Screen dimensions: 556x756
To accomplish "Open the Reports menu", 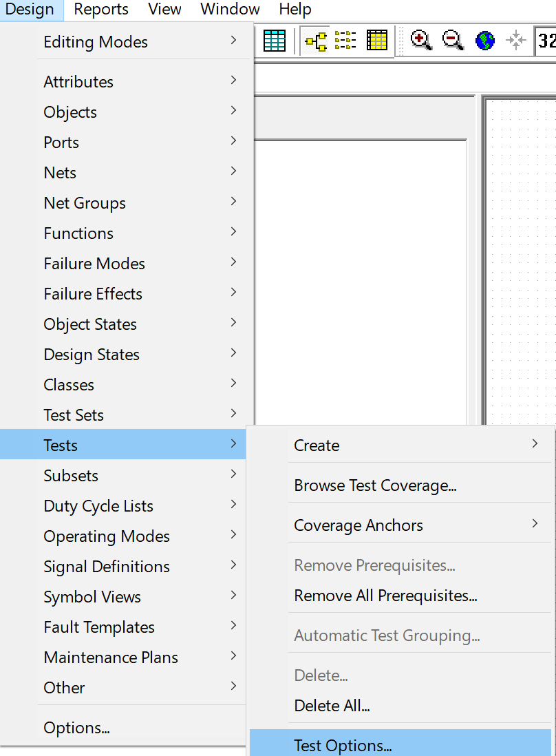I will click(101, 9).
